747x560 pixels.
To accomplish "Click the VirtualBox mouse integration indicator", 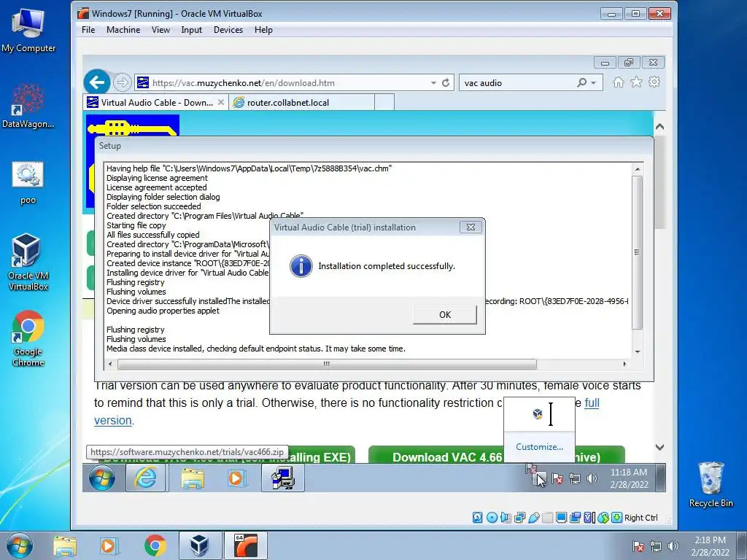I will click(603, 518).
